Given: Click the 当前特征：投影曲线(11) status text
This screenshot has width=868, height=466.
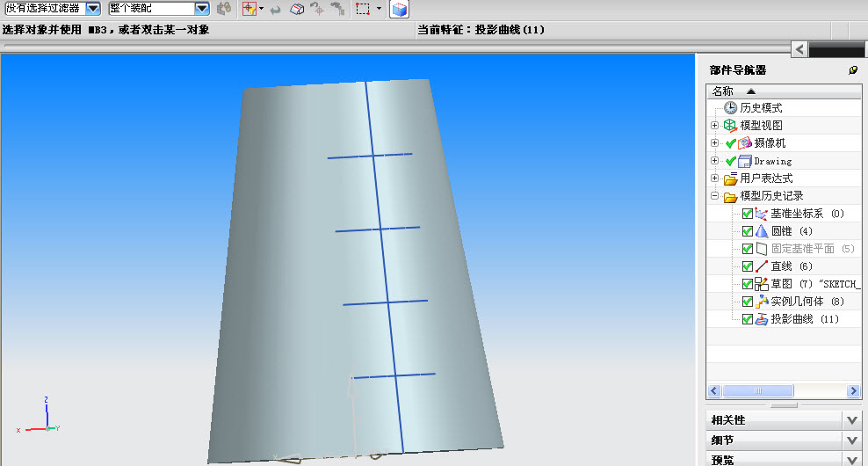Looking at the screenshot, I should coord(481,30).
